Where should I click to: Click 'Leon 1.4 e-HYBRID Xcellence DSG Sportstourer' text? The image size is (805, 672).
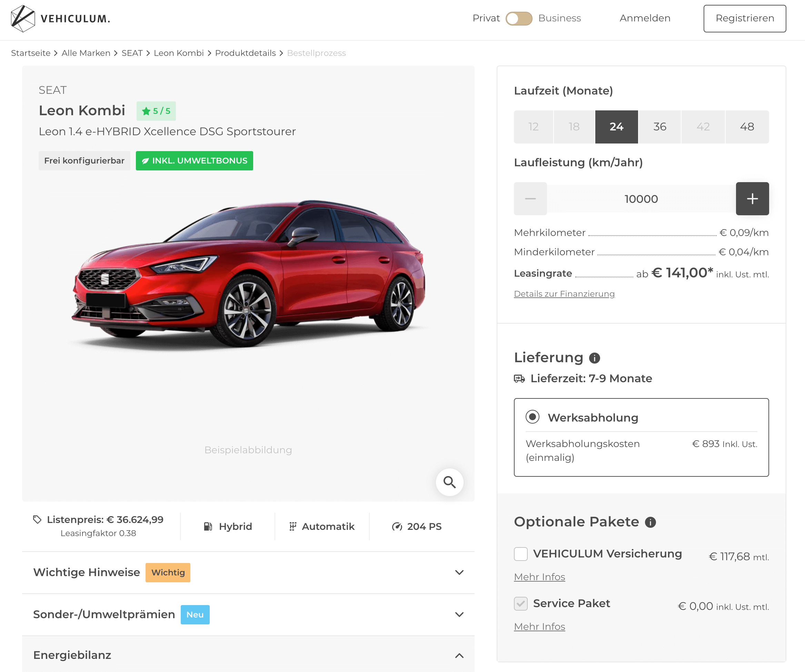167,131
